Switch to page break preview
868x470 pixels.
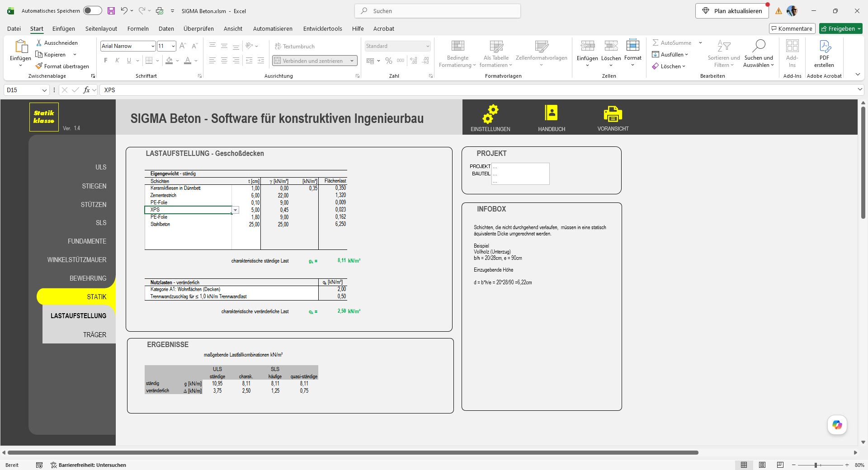pos(780,465)
